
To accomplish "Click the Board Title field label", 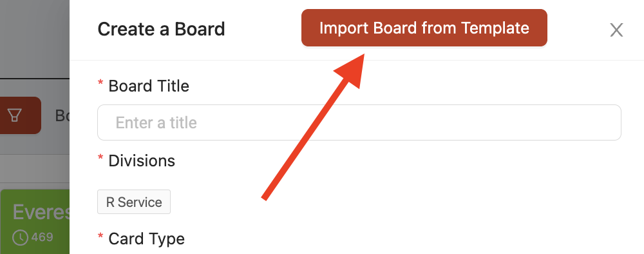I will tap(149, 86).
